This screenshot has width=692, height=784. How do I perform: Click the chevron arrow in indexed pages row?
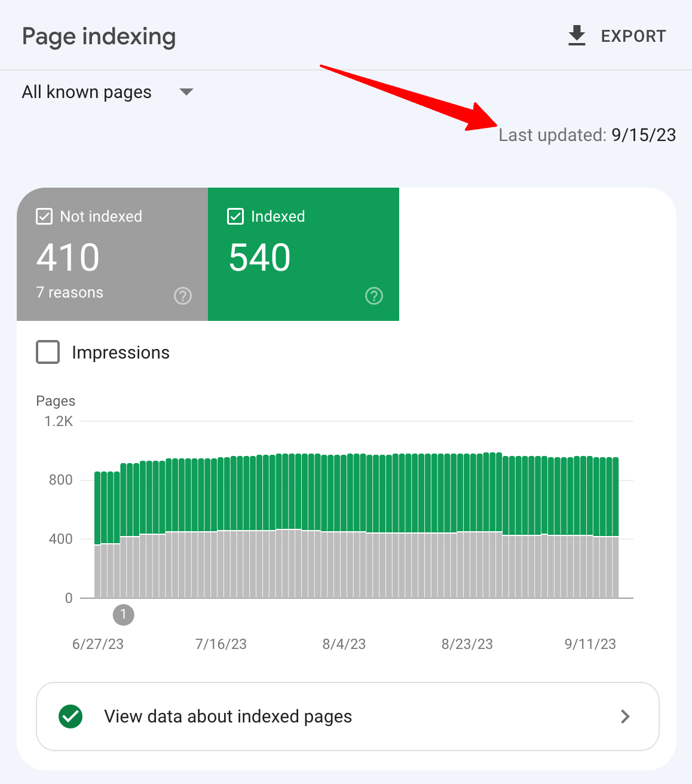click(x=625, y=716)
